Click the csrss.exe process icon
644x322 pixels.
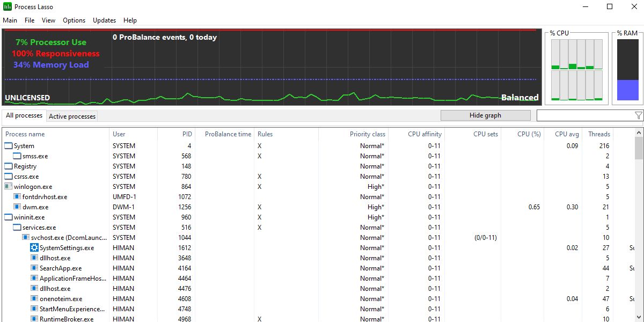(9, 177)
